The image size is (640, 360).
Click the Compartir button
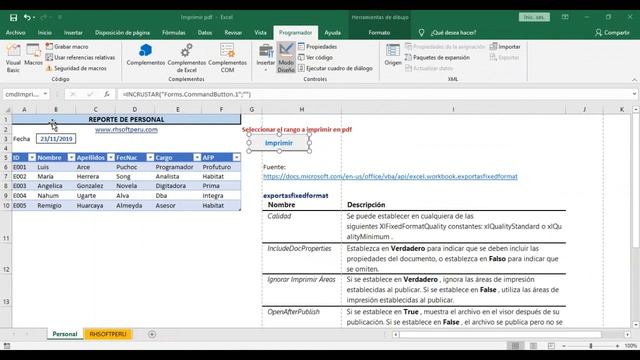point(612,32)
